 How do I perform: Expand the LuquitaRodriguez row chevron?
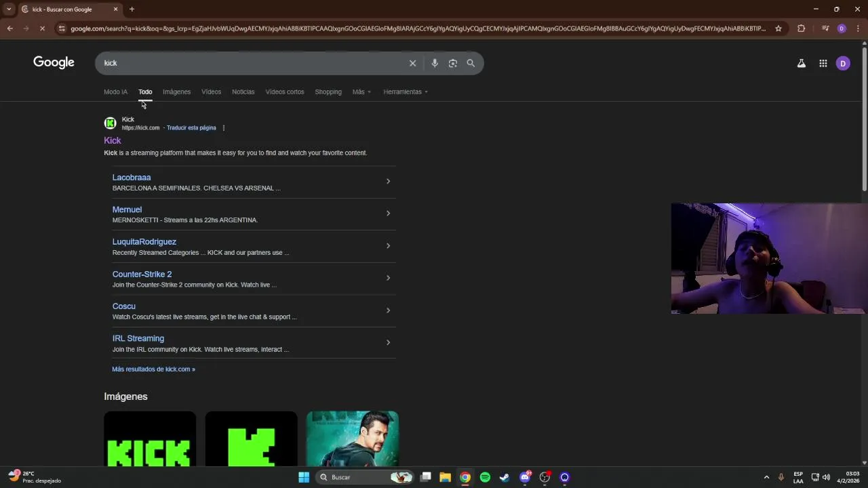pyautogui.click(x=388, y=245)
